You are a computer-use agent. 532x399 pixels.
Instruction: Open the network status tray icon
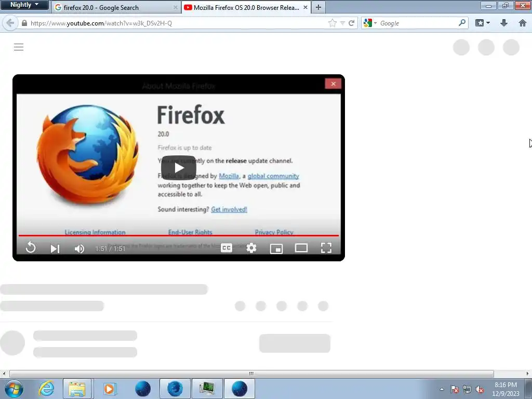(467, 389)
